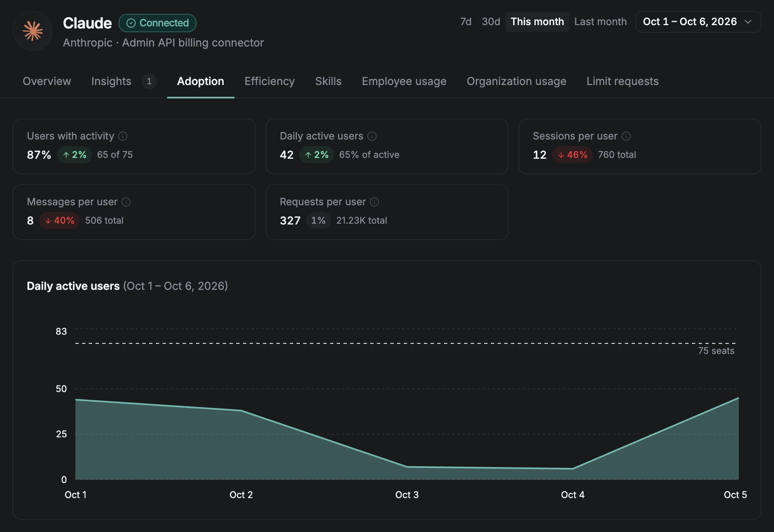Image resolution: width=774 pixels, height=532 pixels.
Task: Select the Last month range
Action: pos(601,22)
